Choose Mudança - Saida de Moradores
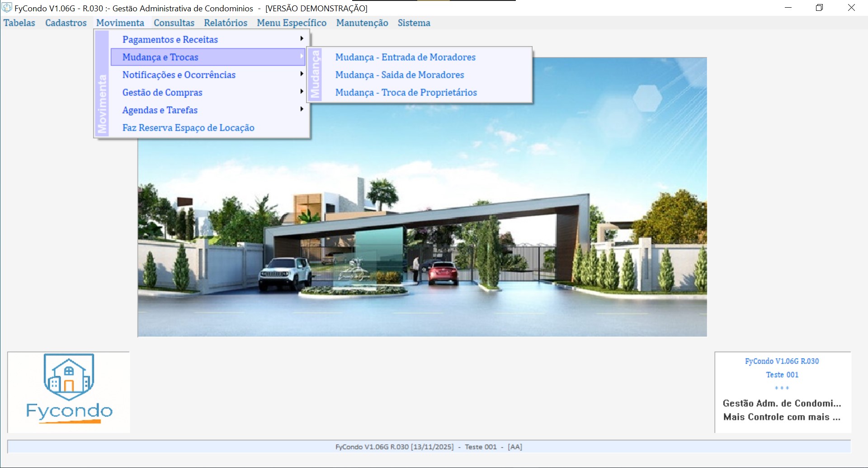The width and height of the screenshot is (868, 468). point(399,75)
